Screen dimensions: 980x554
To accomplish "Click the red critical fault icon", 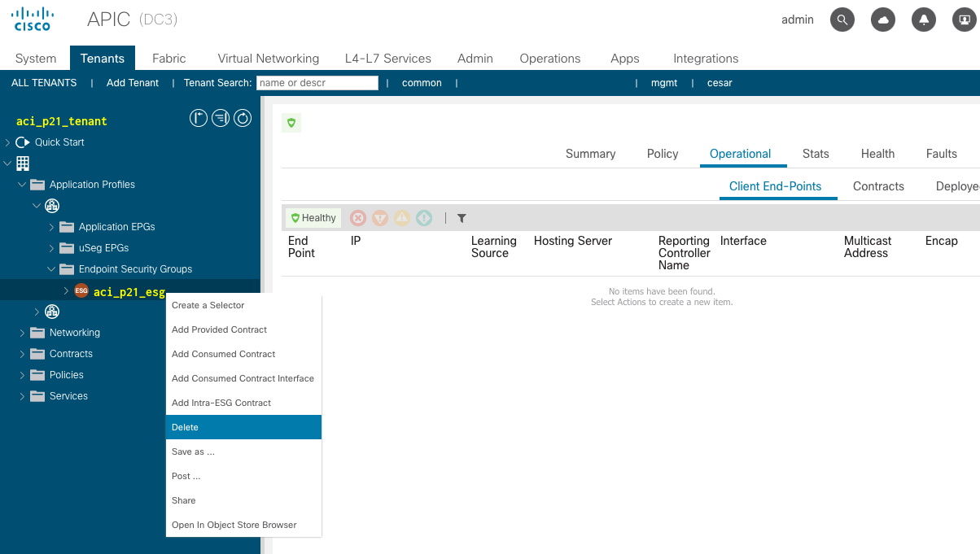I will (358, 218).
